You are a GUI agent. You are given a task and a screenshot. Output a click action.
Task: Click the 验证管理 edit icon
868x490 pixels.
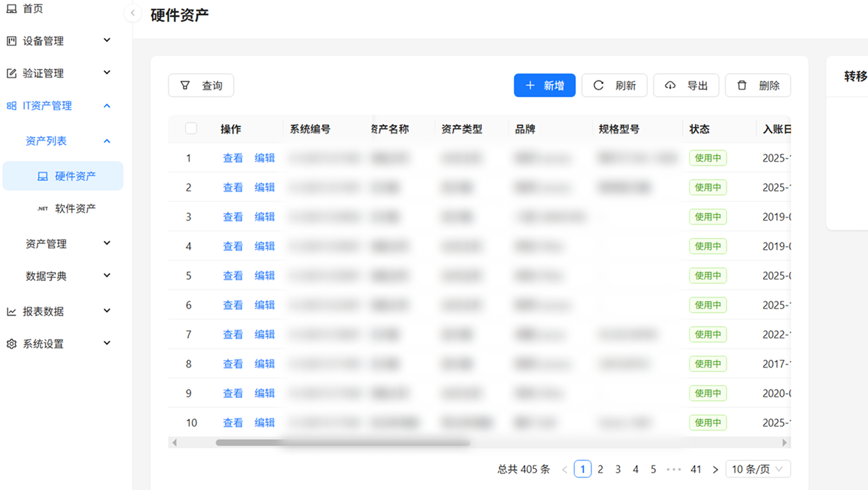click(12, 74)
